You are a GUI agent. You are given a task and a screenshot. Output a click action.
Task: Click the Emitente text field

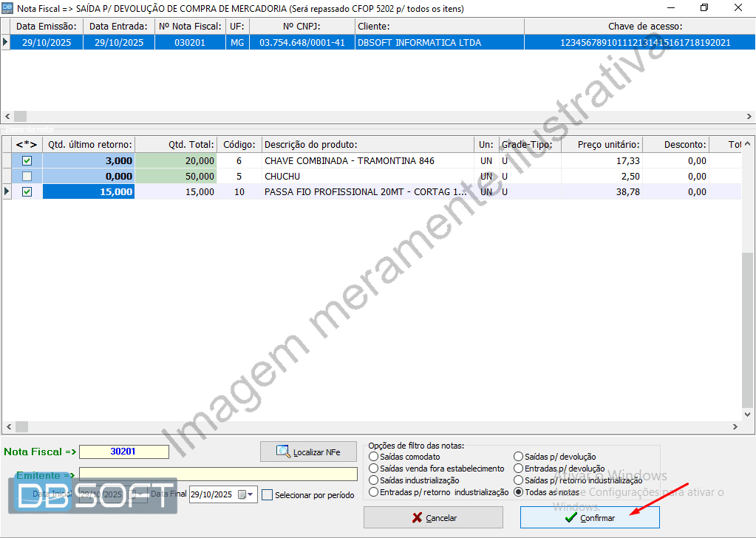218,474
